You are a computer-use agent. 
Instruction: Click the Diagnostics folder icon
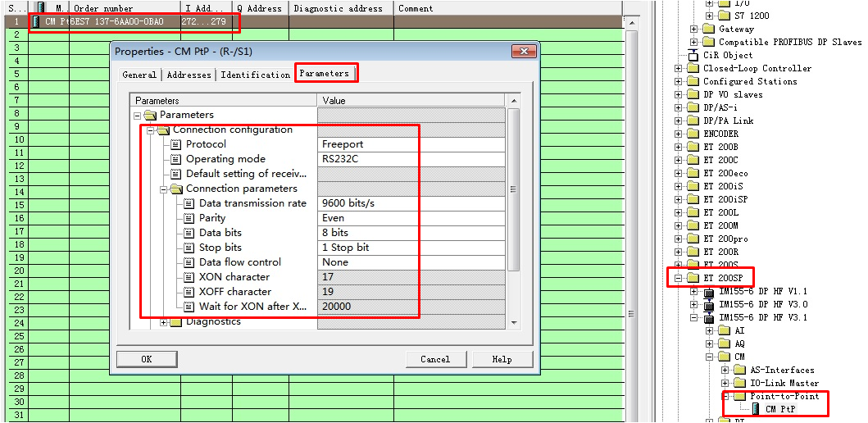tap(176, 322)
